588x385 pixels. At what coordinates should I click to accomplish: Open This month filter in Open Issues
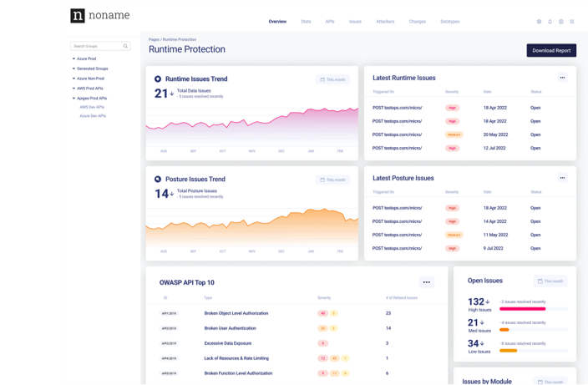[550, 281]
